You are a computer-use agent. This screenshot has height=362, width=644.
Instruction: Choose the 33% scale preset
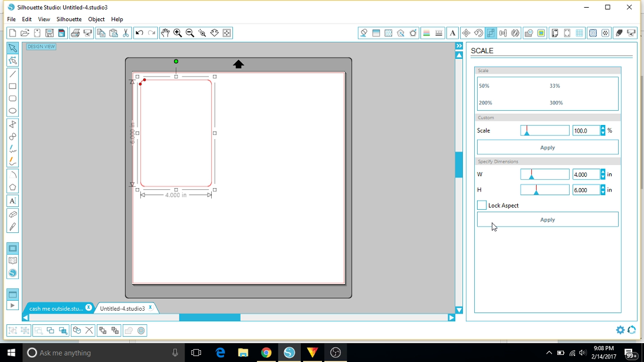click(554, 85)
